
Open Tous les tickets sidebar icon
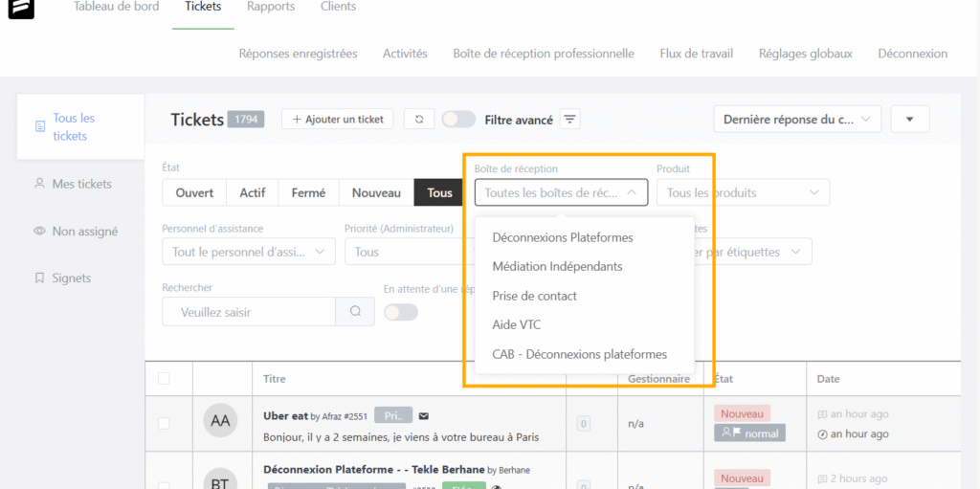pos(39,126)
